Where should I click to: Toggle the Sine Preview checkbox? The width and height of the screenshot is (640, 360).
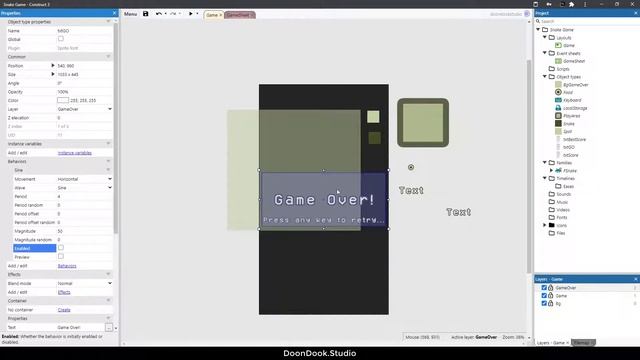tap(61, 256)
